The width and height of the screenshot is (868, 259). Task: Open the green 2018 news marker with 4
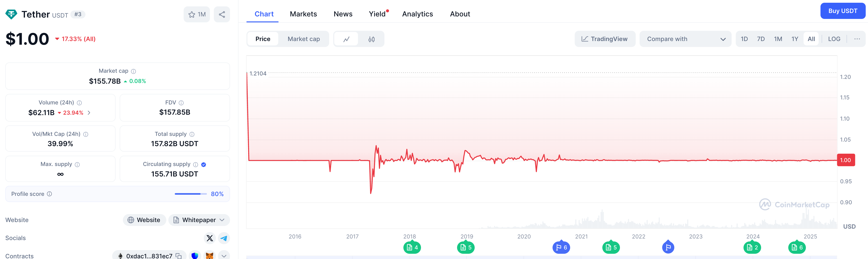point(412,247)
